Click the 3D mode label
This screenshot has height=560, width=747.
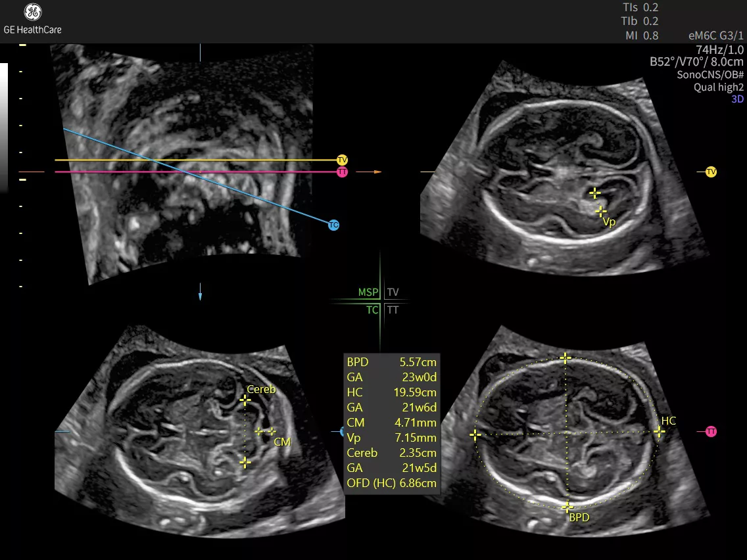(x=737, y=99)
